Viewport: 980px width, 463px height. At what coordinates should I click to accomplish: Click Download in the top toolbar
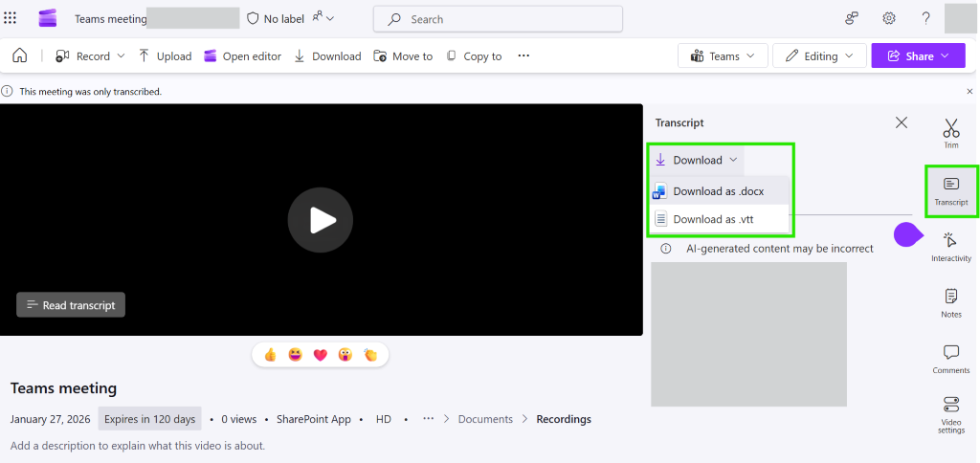[x=327, y=56]
